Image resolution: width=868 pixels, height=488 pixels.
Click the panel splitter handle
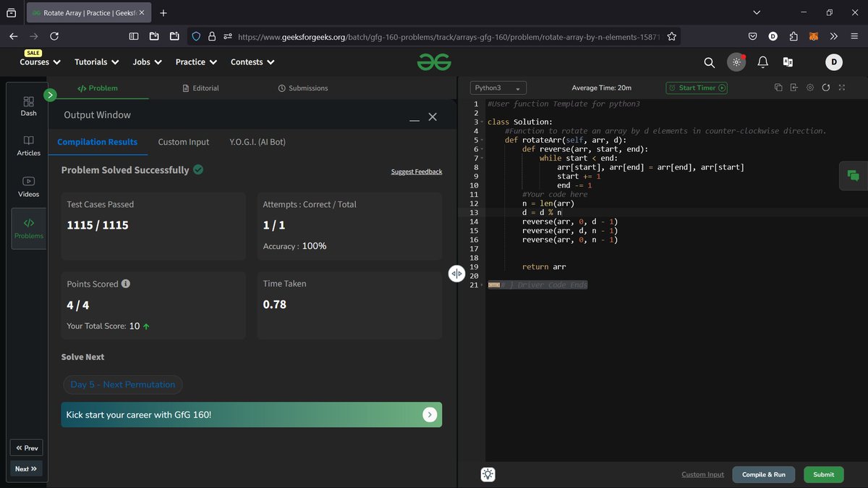click(x=457, y=274)
